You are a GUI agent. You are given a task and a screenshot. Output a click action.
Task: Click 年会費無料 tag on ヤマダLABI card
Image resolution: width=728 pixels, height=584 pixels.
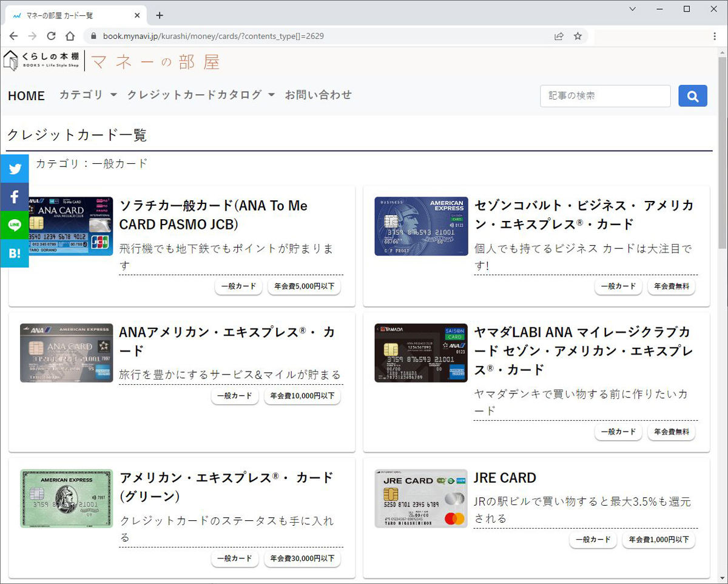tap(672, 432)
